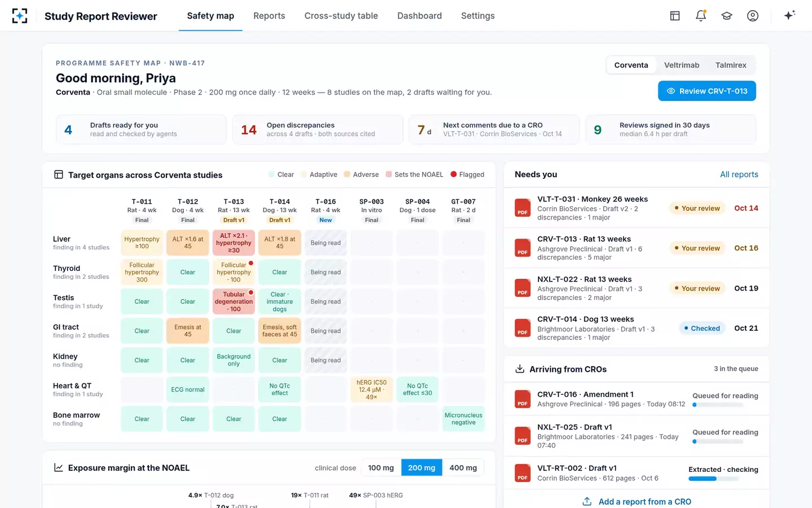
Task: Open PDF icon for NXL-T-025 Draft v1
Action: point(523,436)
